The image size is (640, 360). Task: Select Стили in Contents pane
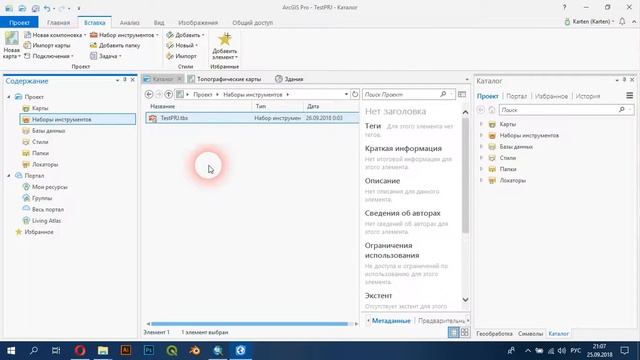click(x=40, y=142)
